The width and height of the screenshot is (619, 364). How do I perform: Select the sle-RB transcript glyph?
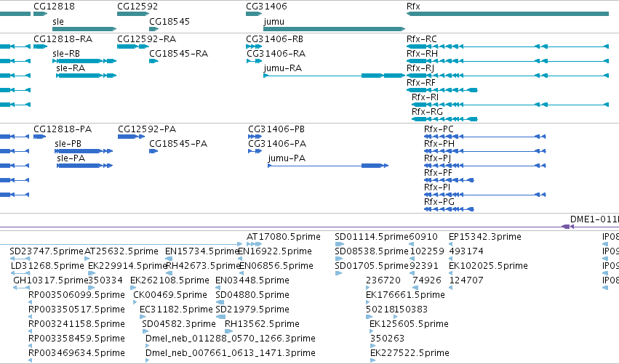point(84,61)
